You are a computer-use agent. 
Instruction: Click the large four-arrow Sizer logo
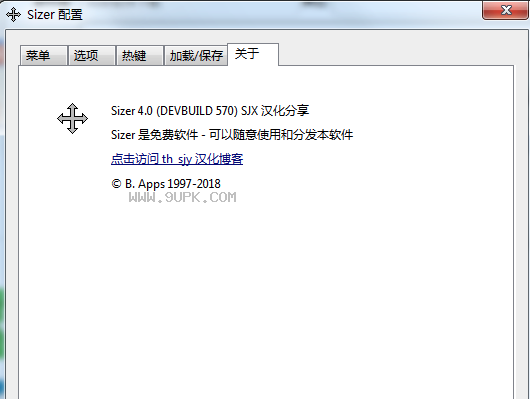pyautogui.click(x=72, y=118)
